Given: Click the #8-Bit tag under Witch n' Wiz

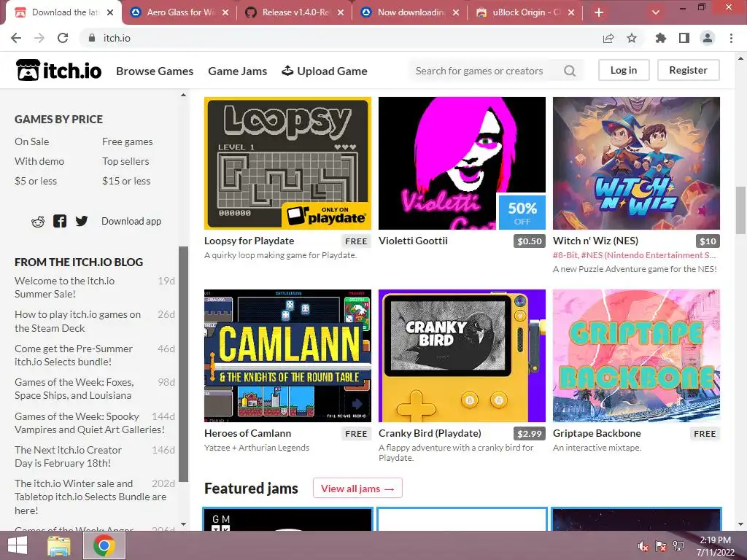Looking at the screenshot, I should tap(566, 255).
